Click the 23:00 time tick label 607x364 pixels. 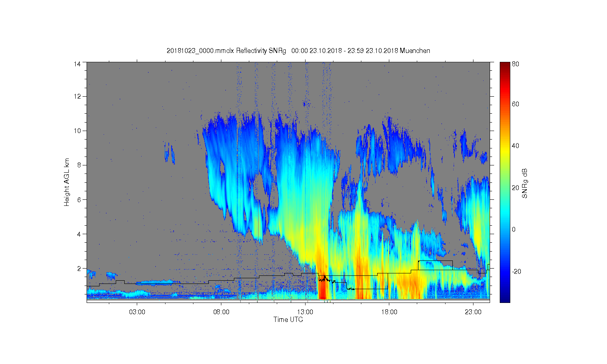click(473, 312)
